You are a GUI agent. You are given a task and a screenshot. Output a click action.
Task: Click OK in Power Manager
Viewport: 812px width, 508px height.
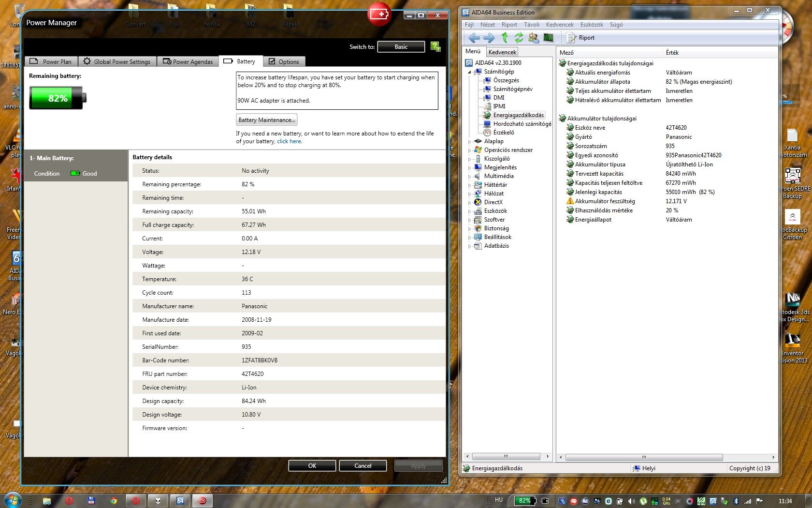click(x=312, y=465)
